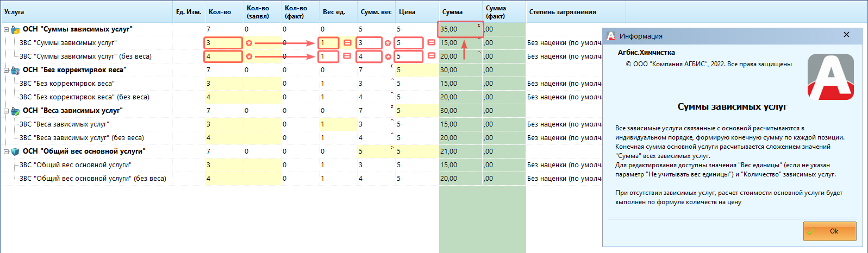Click the "Услуга" column header
Viewport: 868px width, 253px height.
(x=14, y=12)
